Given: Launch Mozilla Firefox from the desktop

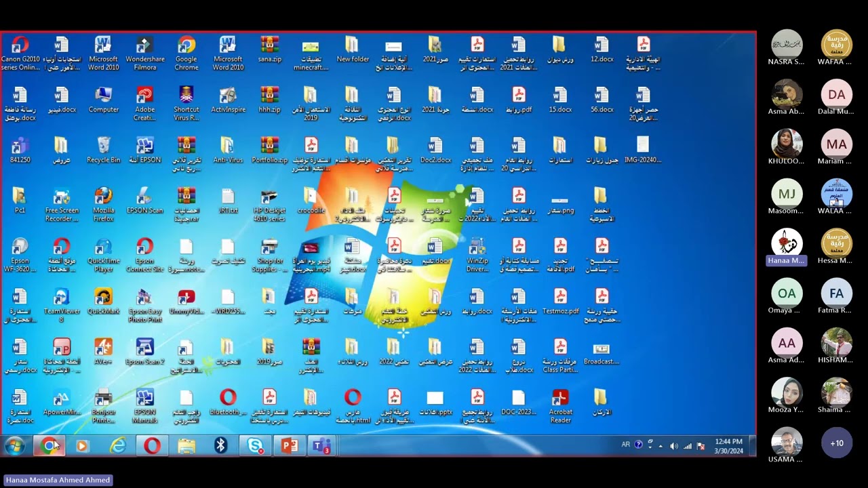Looking at the screenshot, I should tap(103, 204).
